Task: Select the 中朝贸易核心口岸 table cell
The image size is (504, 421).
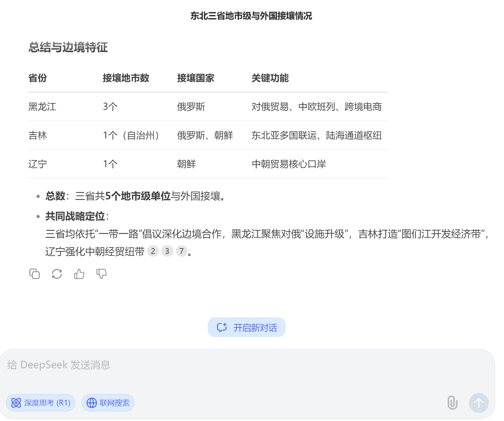Action: [x=289, y=164]
